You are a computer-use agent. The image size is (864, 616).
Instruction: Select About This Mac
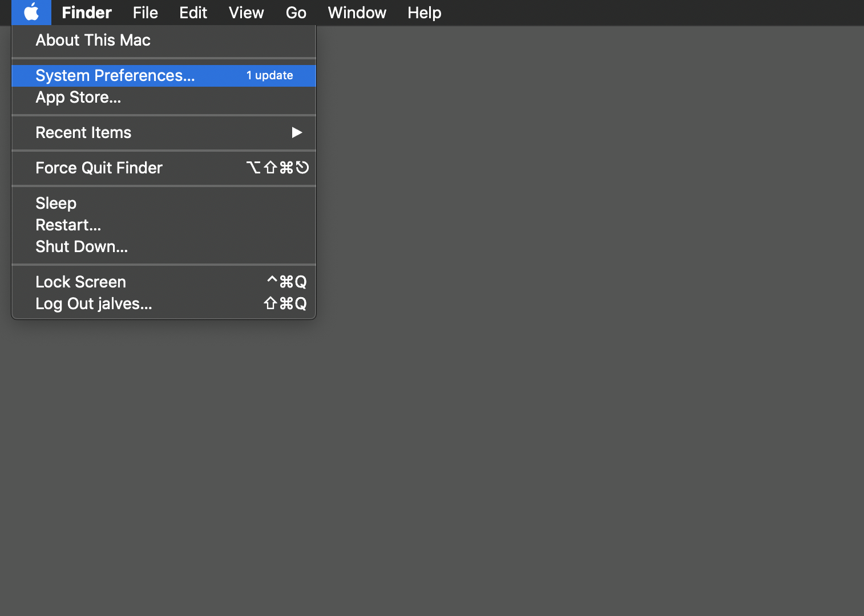tap(93, 40)
